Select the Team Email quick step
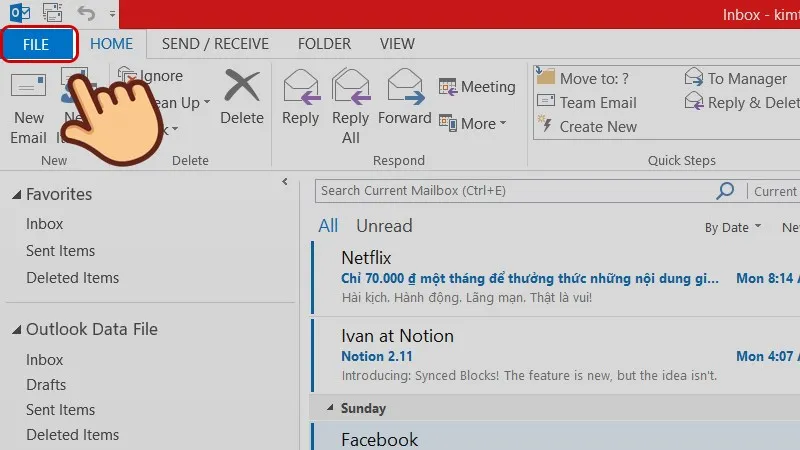The width and height of the screenshot is (800, 450). click(x=587, y=103)
